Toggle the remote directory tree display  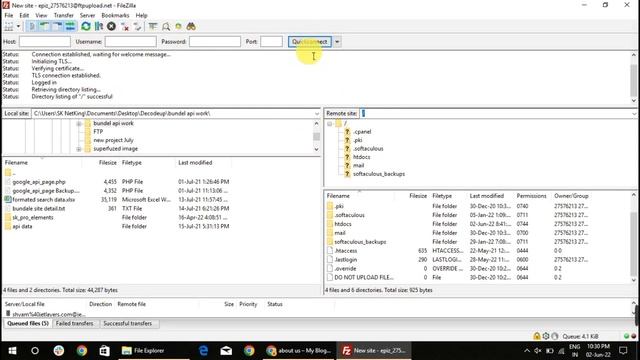coord(57,27)
